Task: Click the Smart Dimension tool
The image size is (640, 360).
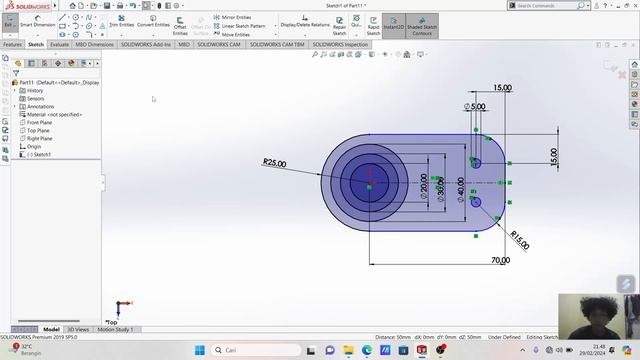Action: coord(38,21)
